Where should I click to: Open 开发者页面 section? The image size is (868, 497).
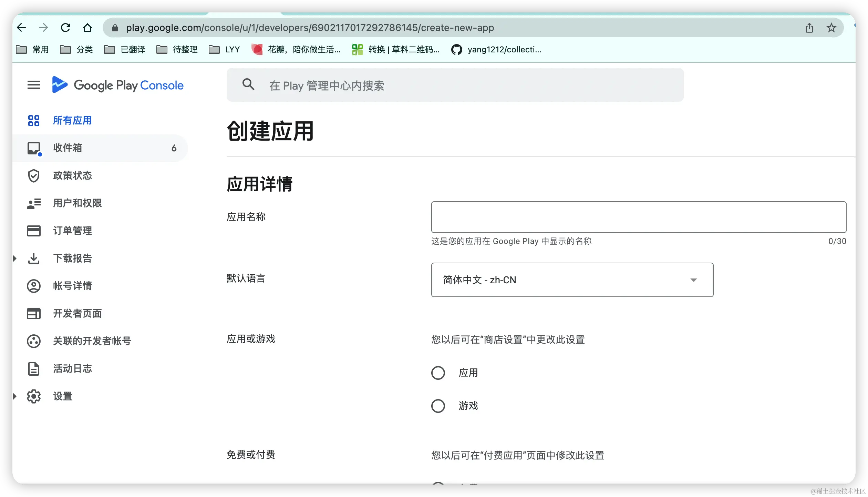point(77,314)
